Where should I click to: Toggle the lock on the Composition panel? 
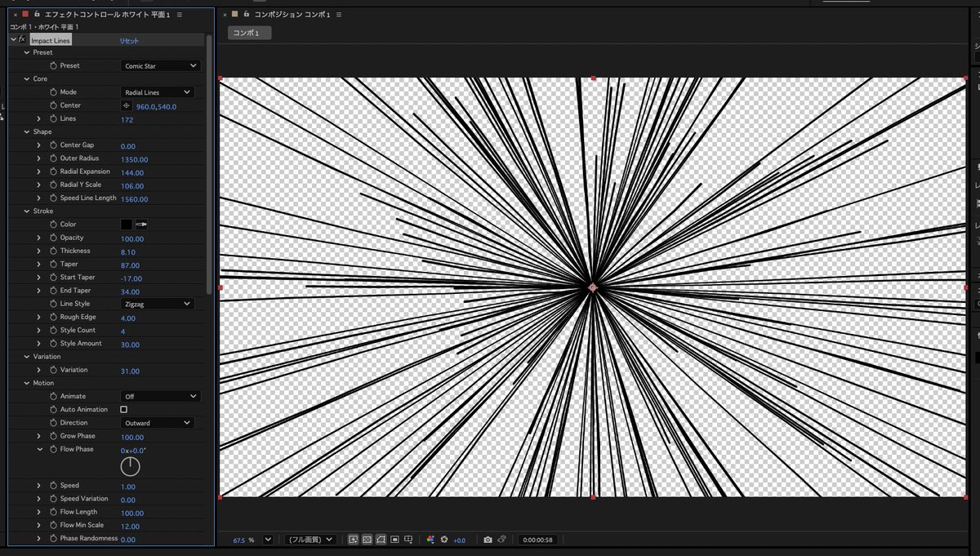click(247, 15)
